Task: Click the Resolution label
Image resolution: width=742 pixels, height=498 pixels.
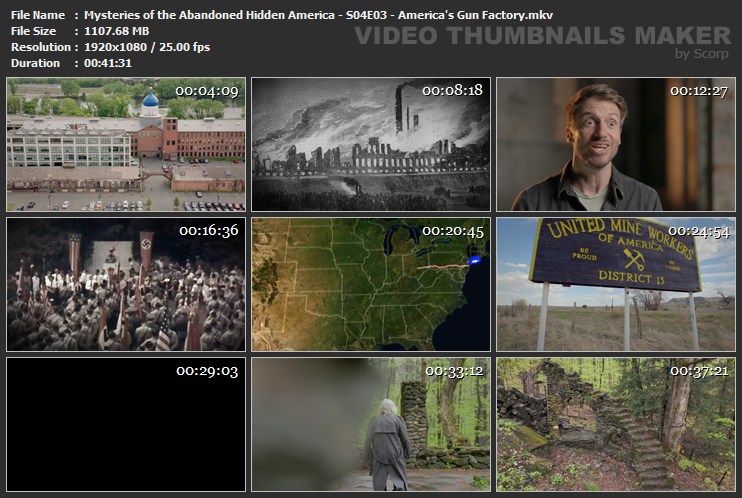Action: coord(41,47)
